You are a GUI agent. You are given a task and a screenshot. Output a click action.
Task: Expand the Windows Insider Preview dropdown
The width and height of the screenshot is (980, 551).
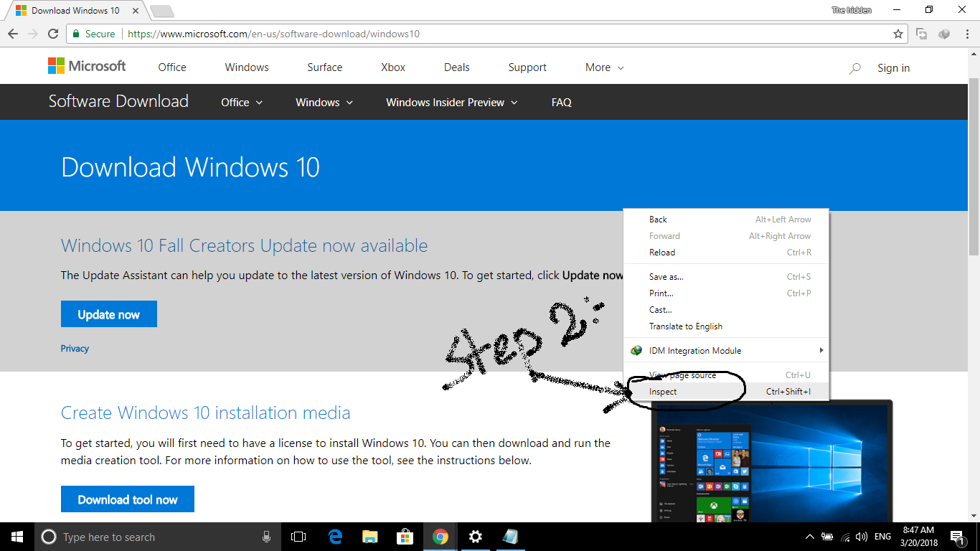coord(452,103)
